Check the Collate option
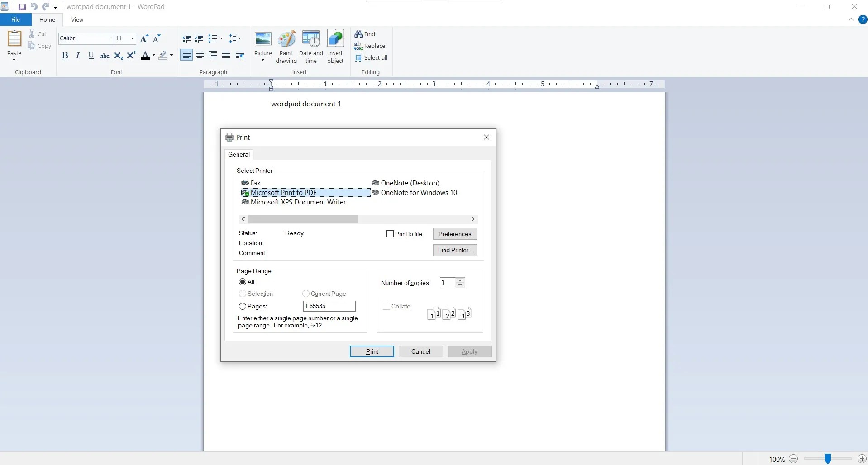The height and width of the screenshot is (465, 868). tap(387, 306)
